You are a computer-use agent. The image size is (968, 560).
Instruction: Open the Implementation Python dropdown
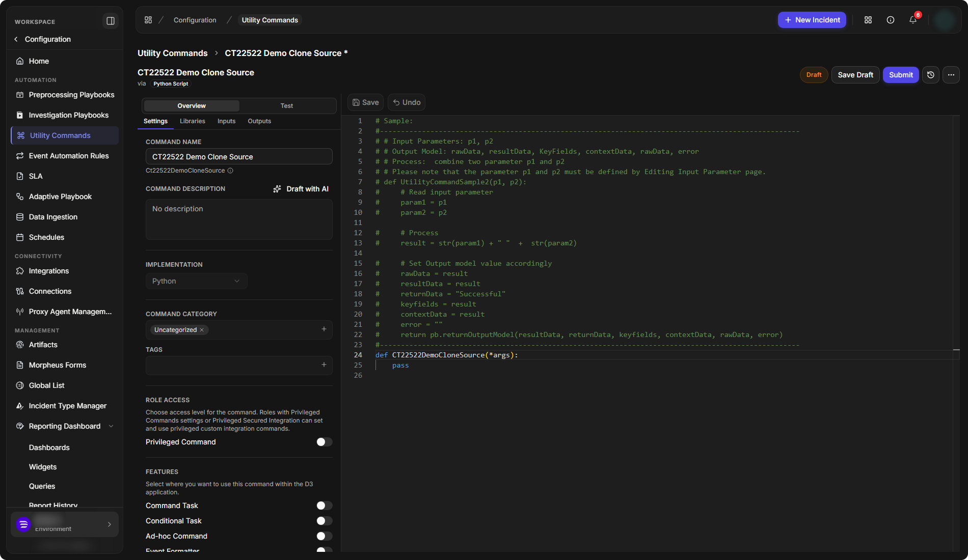coord(197,281)
